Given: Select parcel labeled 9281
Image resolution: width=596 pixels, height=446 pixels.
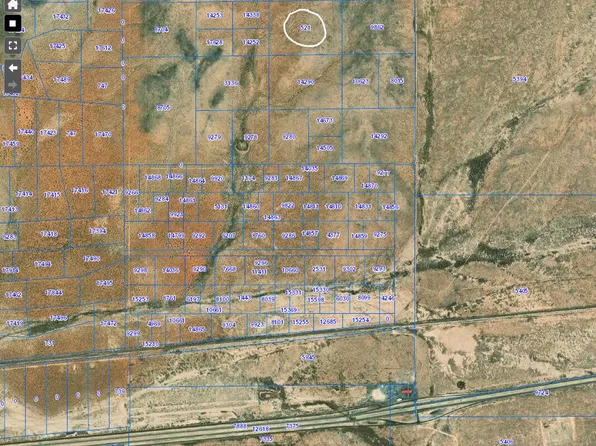Looking at the screenshot, I should [271, 178].
